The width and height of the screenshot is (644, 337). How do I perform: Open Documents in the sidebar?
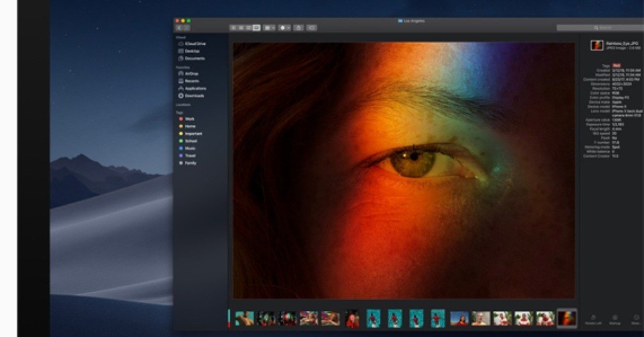[191, 58]
